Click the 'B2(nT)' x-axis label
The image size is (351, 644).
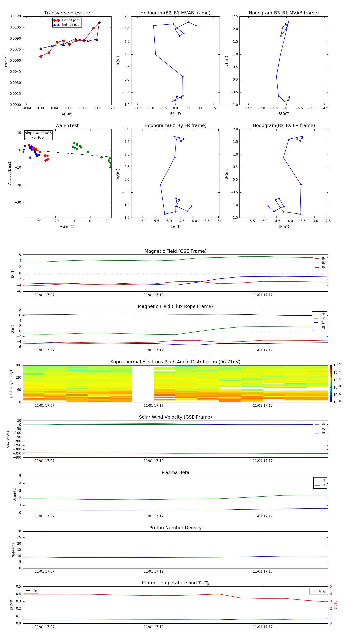[175, 114]
